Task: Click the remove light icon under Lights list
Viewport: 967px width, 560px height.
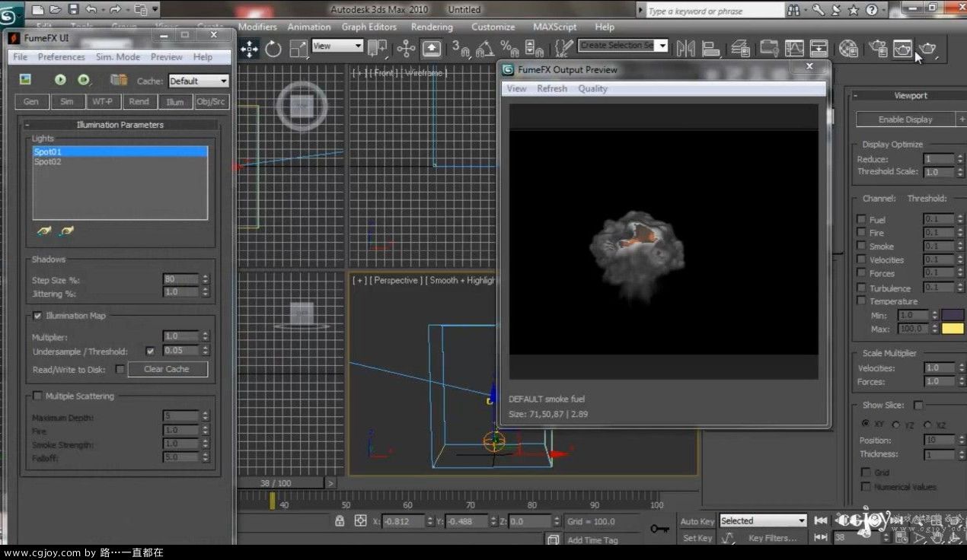Action: [67, 231]
